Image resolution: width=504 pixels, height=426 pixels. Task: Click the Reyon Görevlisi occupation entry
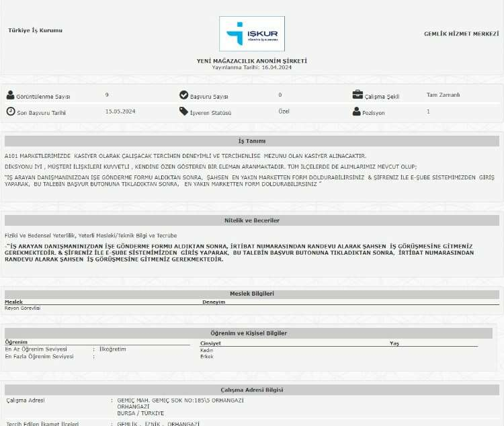(x=23, y=308)
